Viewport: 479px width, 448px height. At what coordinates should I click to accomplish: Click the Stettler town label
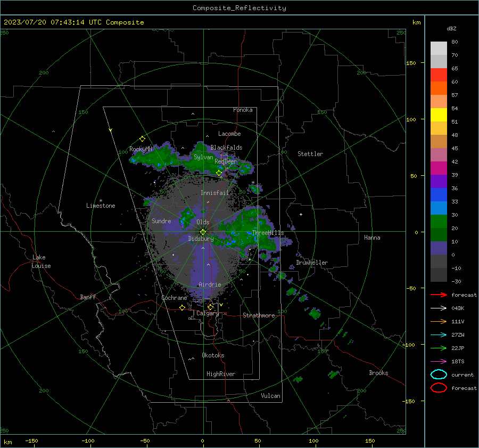pos(310,154)
